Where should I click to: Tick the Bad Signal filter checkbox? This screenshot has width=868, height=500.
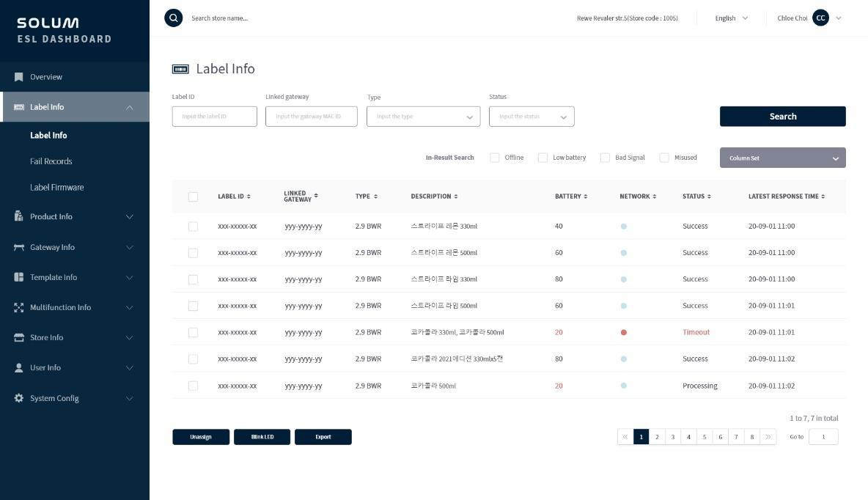pyautogui.click(x=605, y=158)
